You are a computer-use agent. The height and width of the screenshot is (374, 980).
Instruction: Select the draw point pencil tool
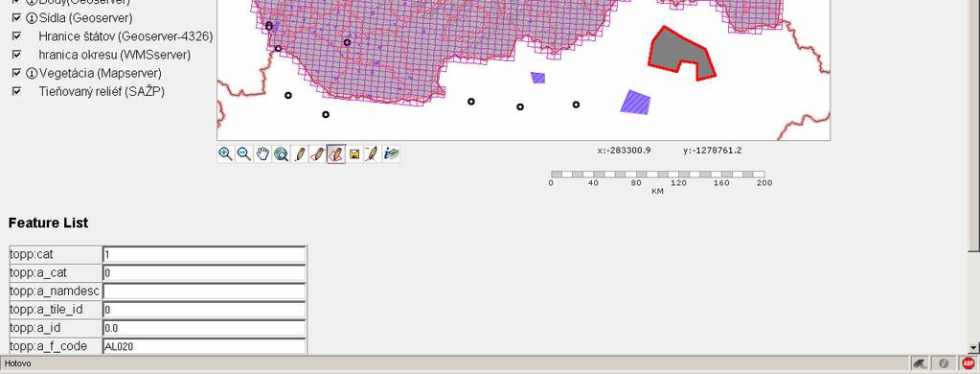tap(300, 153)
